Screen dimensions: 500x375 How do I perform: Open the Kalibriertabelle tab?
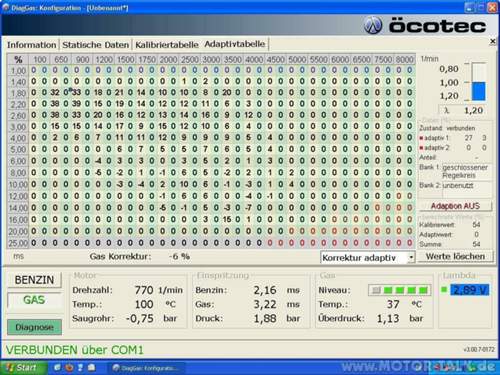[x=167, y=45]
